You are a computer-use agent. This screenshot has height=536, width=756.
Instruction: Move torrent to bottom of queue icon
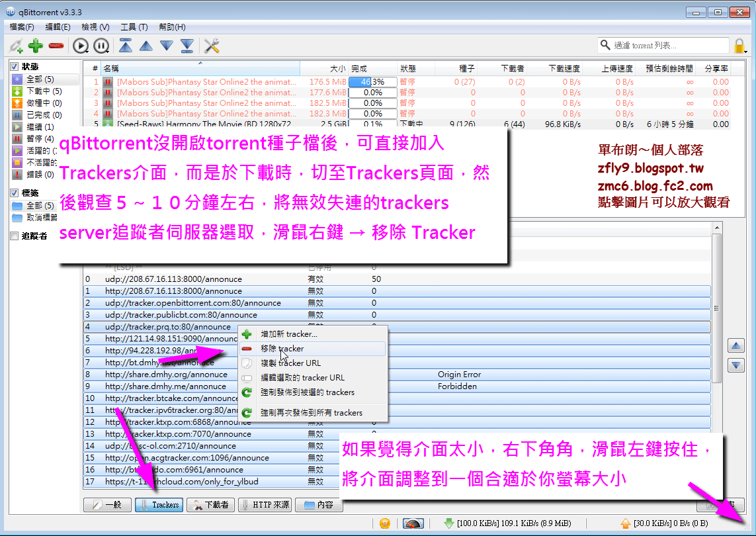coord(187,46)
